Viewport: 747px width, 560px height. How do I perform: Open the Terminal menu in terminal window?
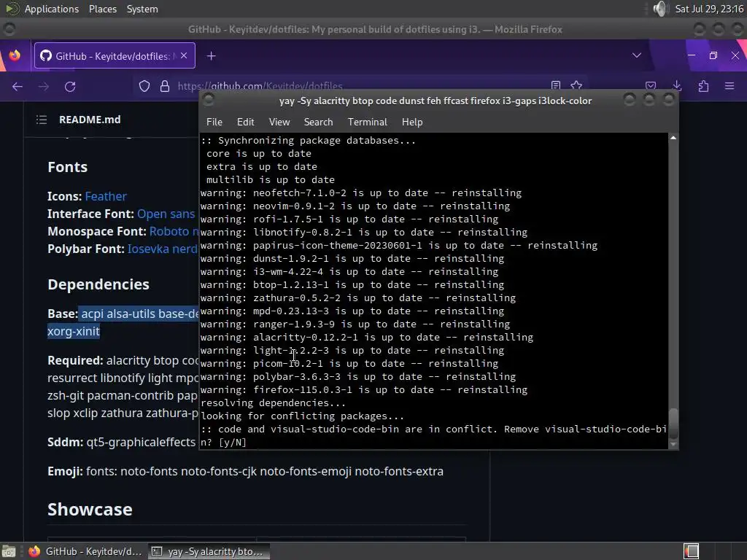pos(368,122)
